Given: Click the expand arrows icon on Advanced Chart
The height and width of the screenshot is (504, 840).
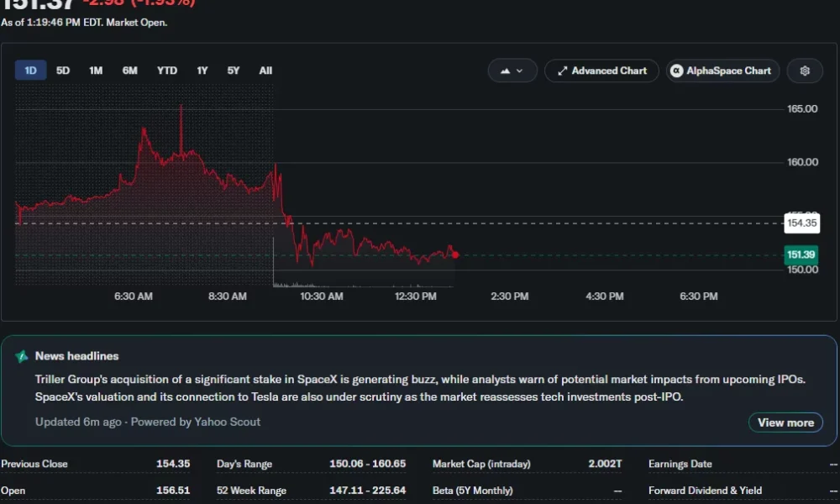Looking at the screenshot, I should pyautogui.click(x=562, y=71).
